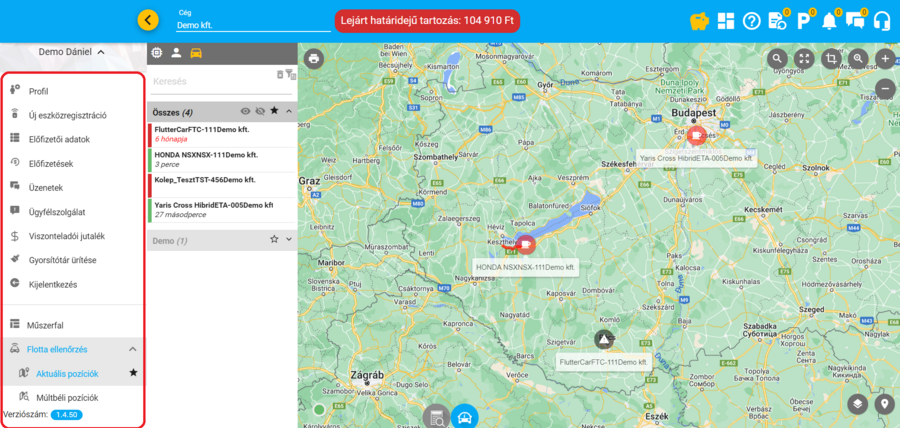900x428 pixels.
Task: Expand the Demo vehicle group
Action: (289, 240)
